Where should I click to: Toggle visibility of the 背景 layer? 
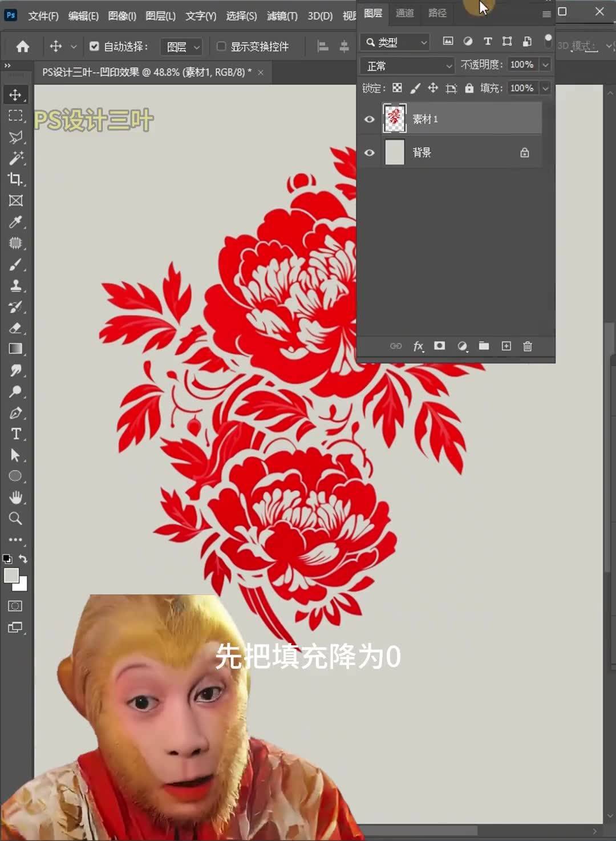tap(369, 152)
